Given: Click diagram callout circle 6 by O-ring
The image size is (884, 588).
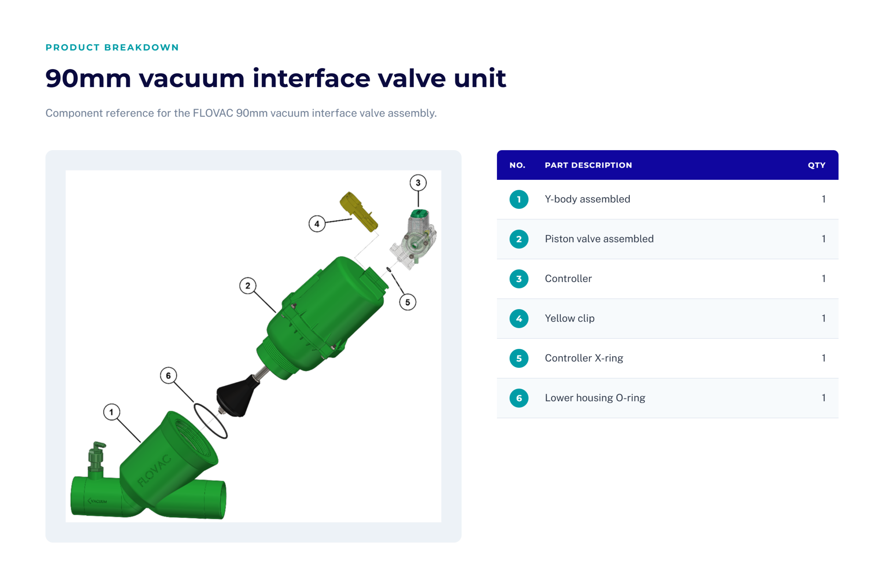Looking at the screenshot, I should click(x=169, y=375).
